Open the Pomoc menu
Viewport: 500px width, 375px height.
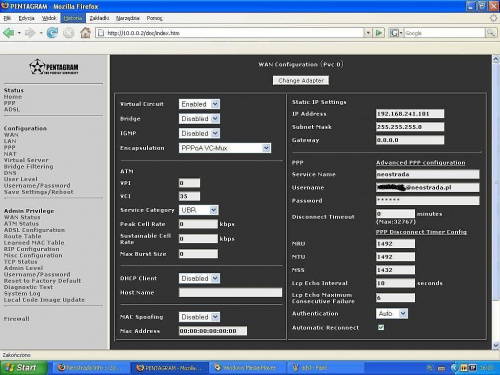[154, 18]
